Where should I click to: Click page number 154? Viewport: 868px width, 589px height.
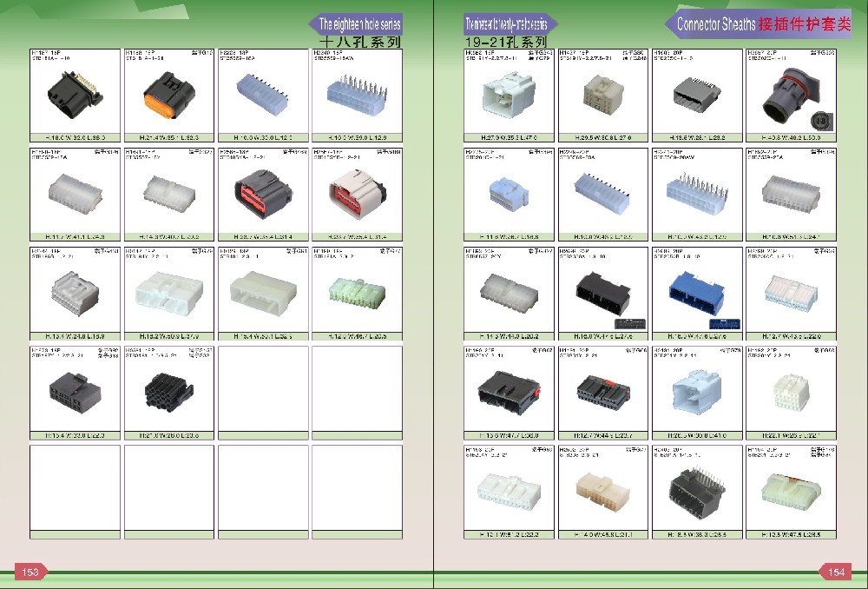835,572
